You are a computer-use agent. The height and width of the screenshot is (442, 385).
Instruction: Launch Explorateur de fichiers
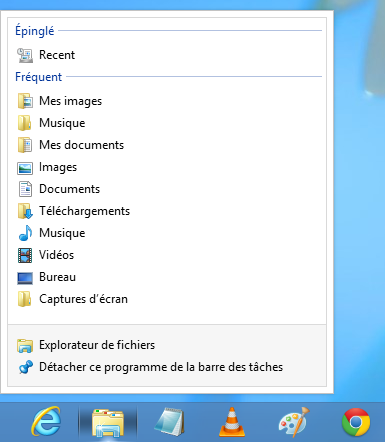[167, 345]
